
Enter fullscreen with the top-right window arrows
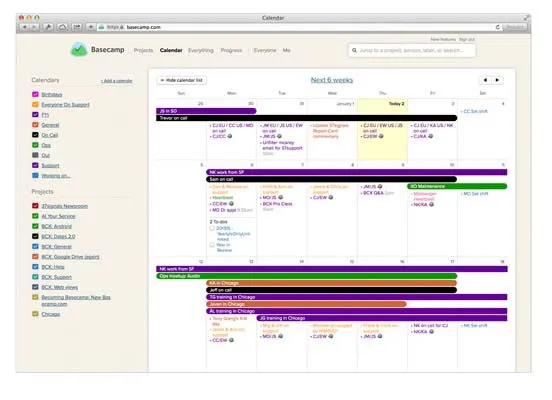click(526, 18)
